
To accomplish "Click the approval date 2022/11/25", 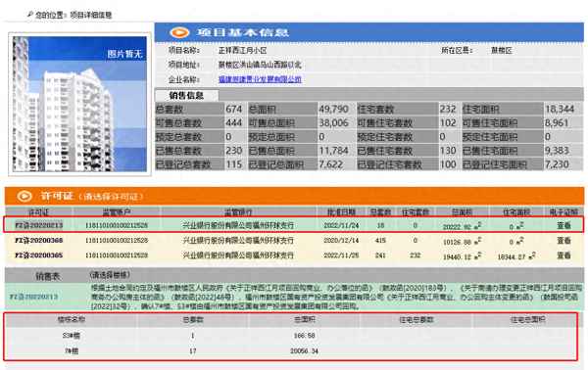I will [x=341, y=255].
